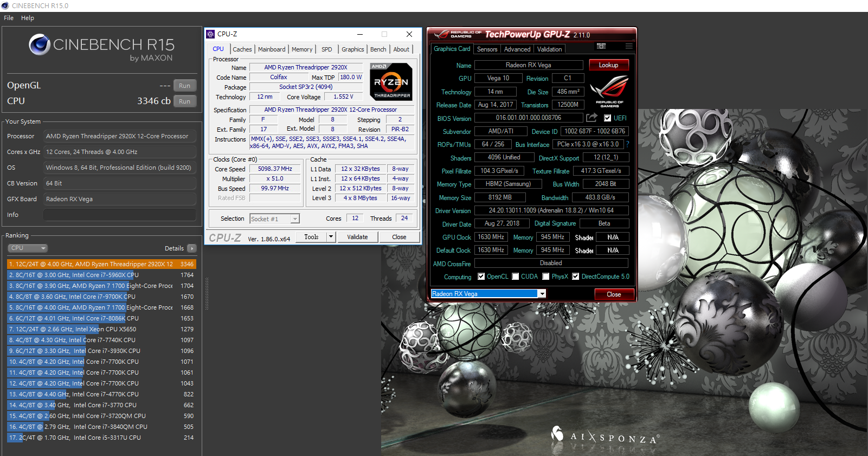Open Cinebench Help menu
The image size is (868, 456).
pyautogui.click(x=28, y=18)
